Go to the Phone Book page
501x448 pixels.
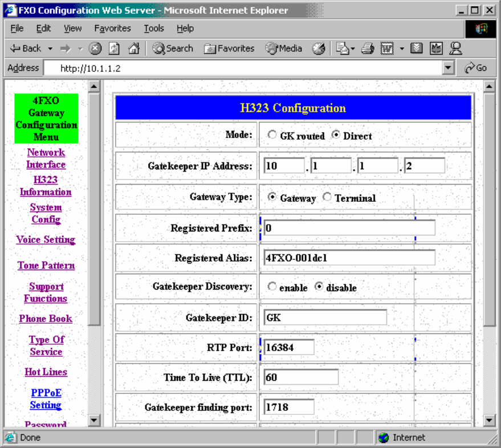point(46,319)
